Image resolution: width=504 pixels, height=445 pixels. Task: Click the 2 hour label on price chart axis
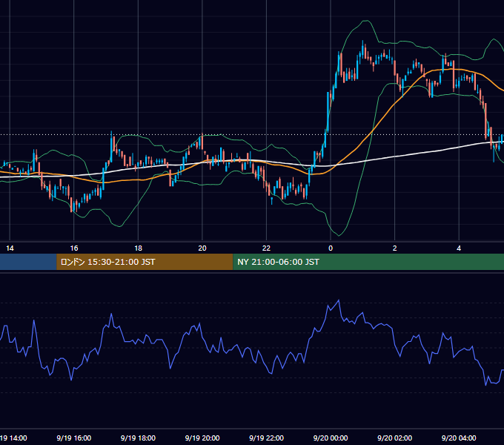coord(395,248)
